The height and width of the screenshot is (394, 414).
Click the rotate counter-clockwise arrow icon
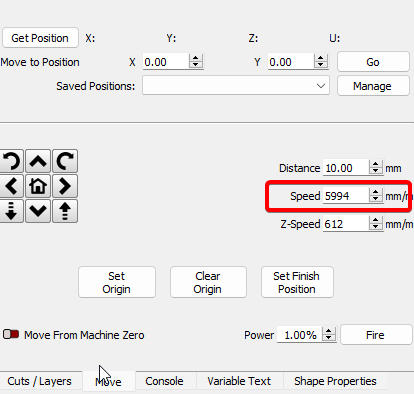click(x=12, y=161)
